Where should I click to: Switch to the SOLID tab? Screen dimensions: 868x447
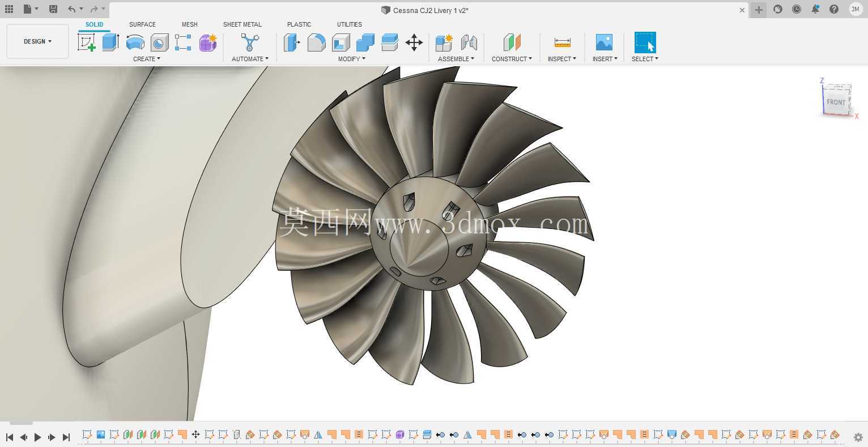tap(94, 24)
